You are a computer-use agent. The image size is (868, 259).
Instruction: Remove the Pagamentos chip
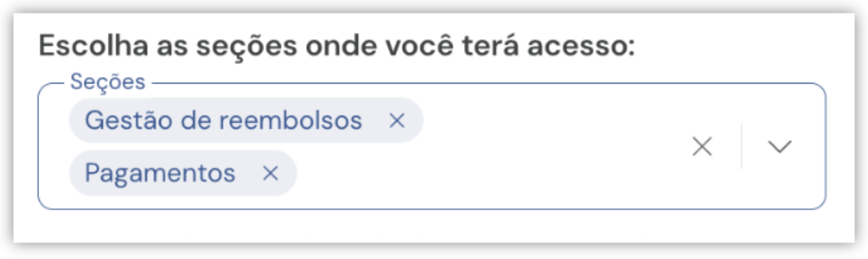(x=270, y=173)
